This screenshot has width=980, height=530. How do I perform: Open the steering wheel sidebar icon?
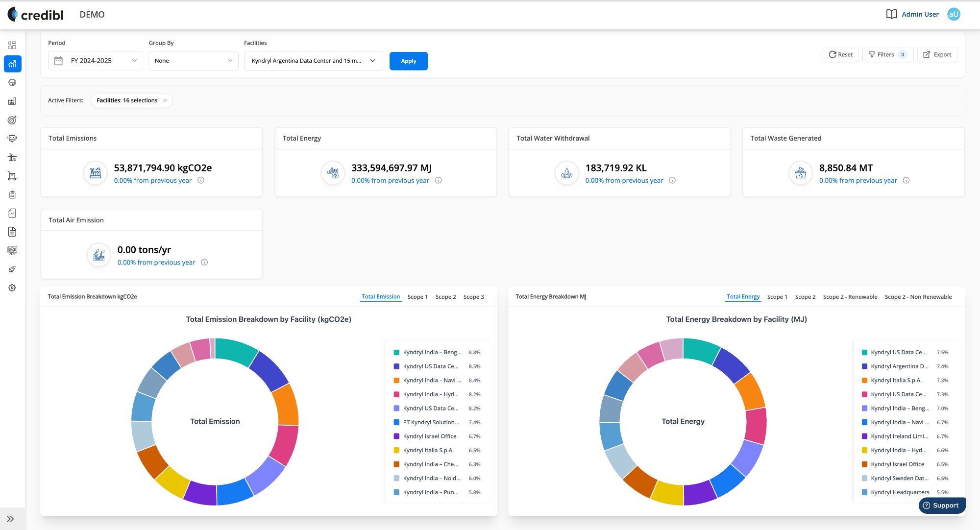click(x=12, y=82)
